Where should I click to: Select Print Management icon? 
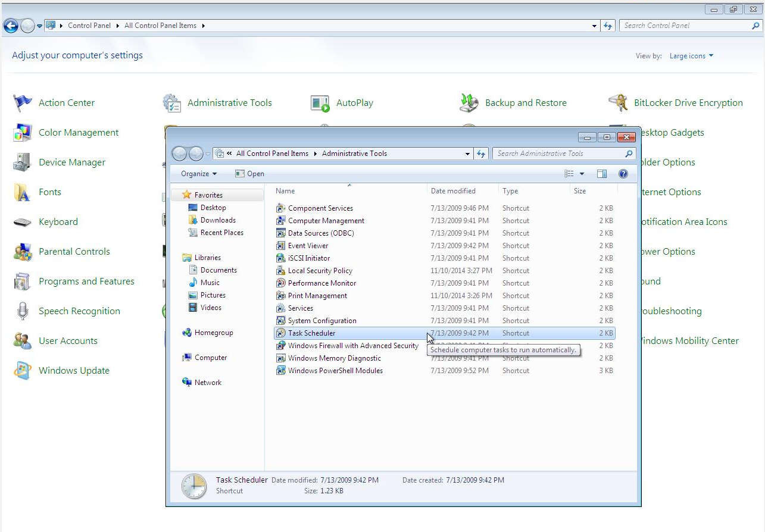281,296
